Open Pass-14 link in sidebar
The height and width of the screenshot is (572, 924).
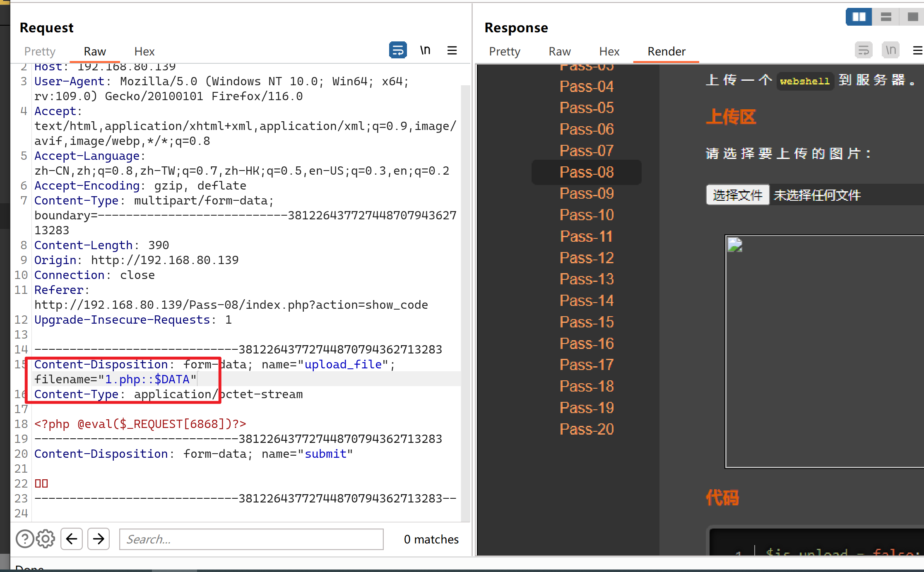pos(587,300)
